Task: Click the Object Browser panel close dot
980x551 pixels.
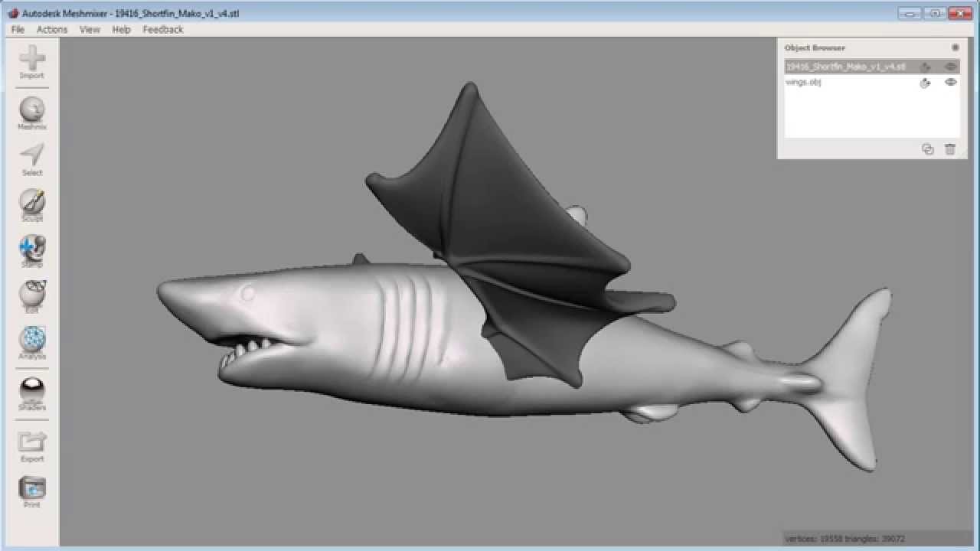Action: pyautogui.click(x=955, y=47)
